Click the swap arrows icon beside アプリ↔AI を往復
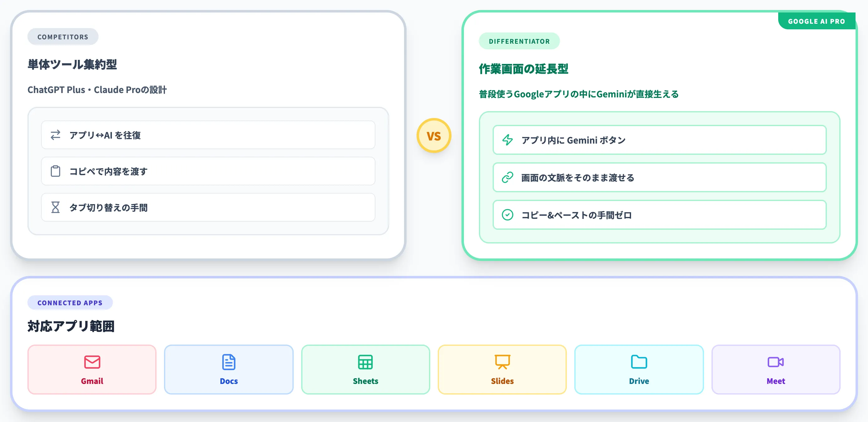Screen dimensions: 868x422 point(55,135)
